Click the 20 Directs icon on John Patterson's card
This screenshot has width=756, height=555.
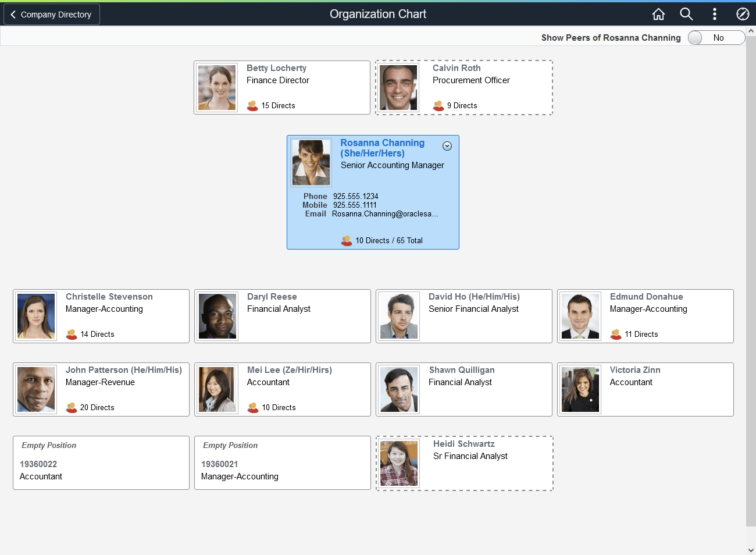(x=71, y=407)
